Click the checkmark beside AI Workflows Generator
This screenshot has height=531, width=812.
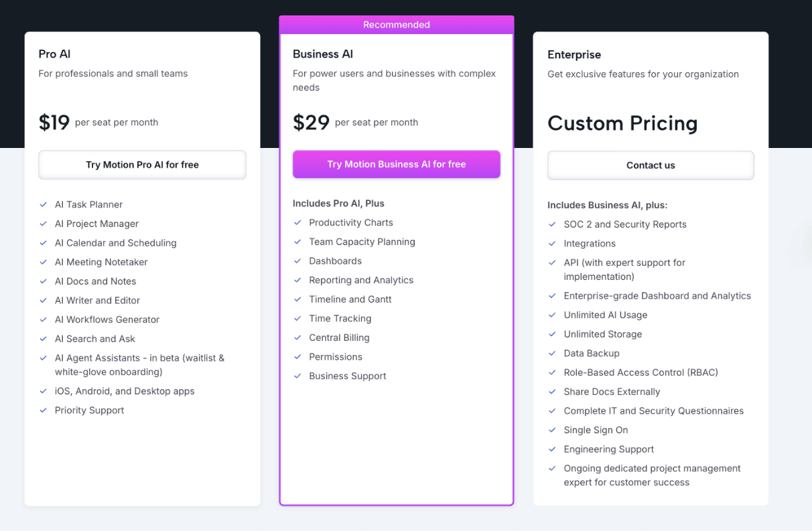pos(44,320)
